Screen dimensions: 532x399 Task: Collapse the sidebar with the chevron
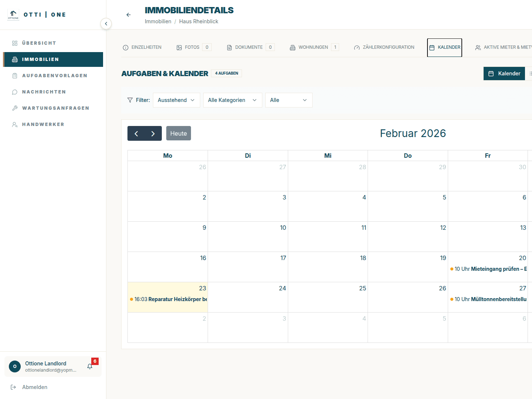point(106,24)
